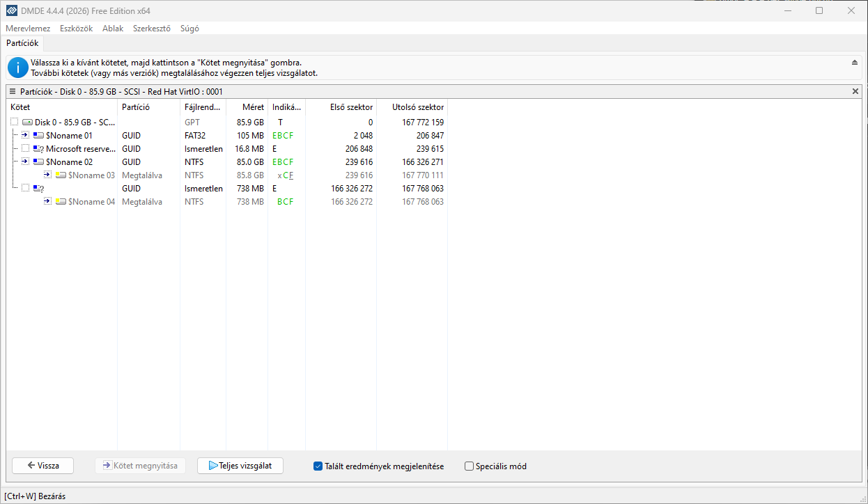
Task: Select the $Noname 02 volume label
Action: pyautogui.click(x=69, y=162)
